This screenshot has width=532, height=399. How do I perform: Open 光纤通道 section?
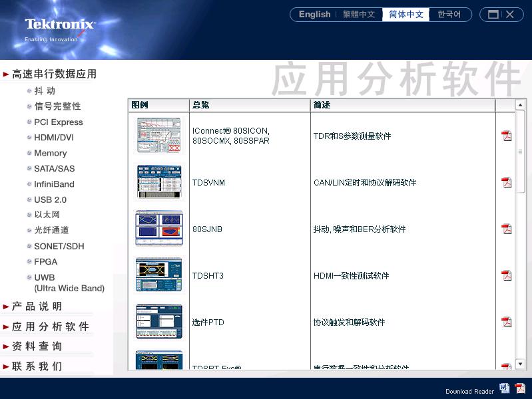[51, 230]
